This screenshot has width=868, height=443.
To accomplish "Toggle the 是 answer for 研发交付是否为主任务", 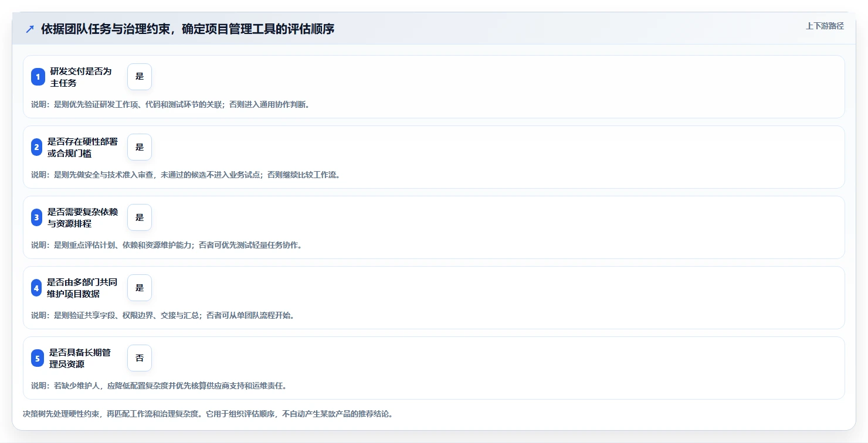I will point(140,77).
